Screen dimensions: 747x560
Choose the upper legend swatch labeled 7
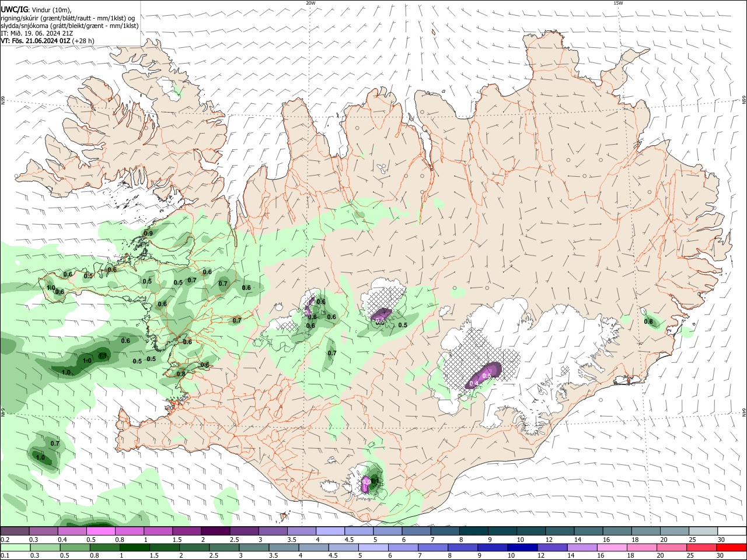click(445, 531)
